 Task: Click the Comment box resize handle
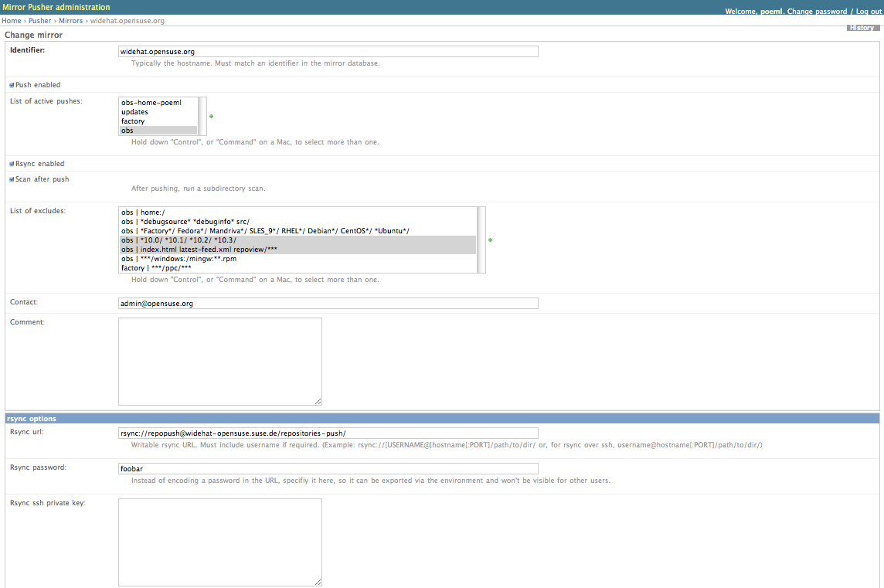318,401
